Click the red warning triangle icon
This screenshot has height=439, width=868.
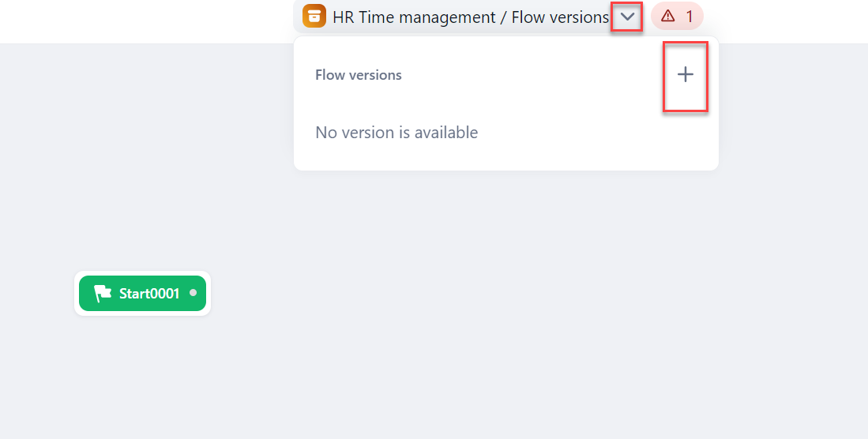pyautogui.click(x=668, y=16)
